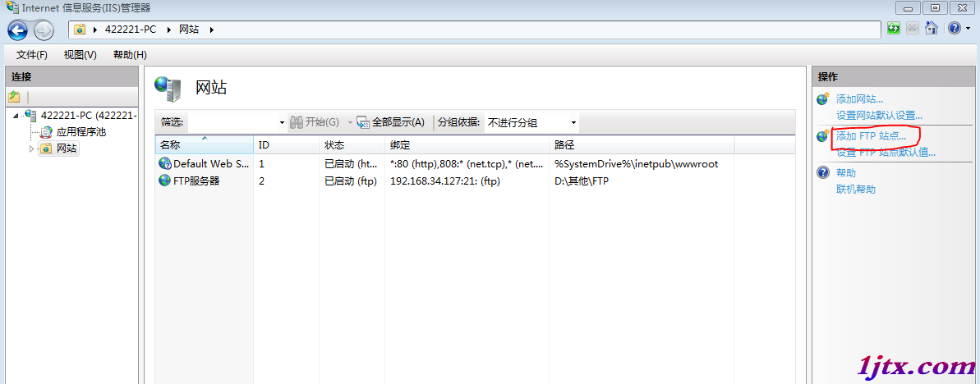Click 网站 in the address breadcrumb
This screenshot has height=384, width=980.
tap(189, 30)
